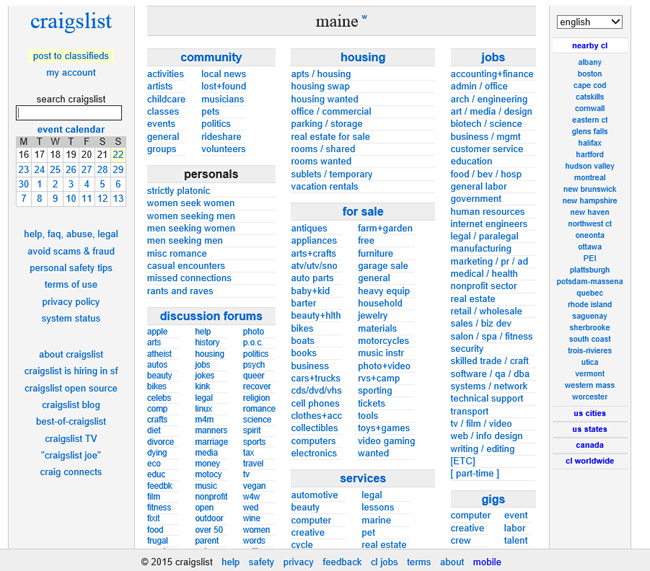Browse free items for sale category
The image size is (650, 571).
click(x=366, y=241)
